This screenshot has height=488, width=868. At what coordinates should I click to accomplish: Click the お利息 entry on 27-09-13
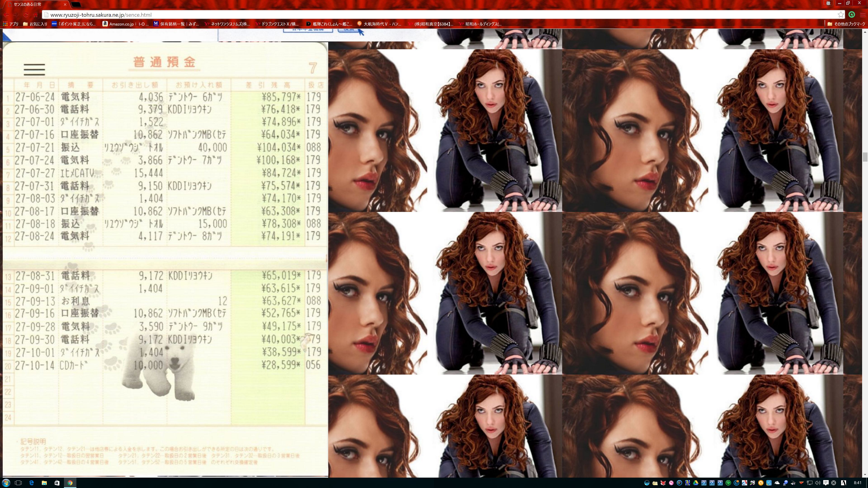(75, 301)
